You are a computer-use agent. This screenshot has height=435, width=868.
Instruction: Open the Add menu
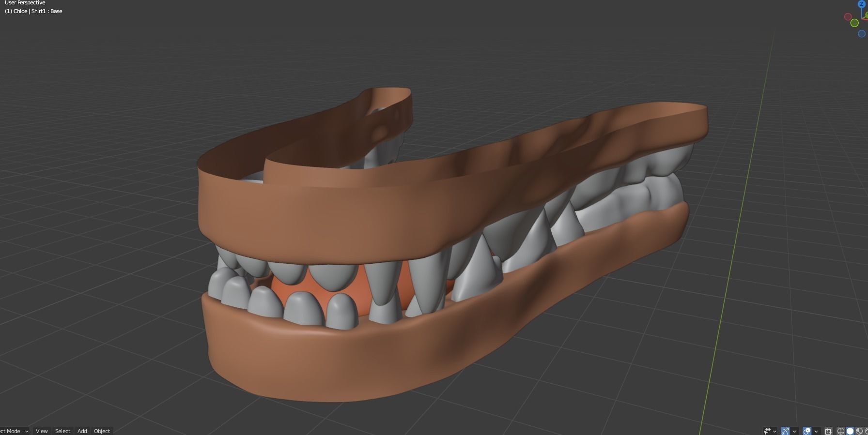(82, 431)
